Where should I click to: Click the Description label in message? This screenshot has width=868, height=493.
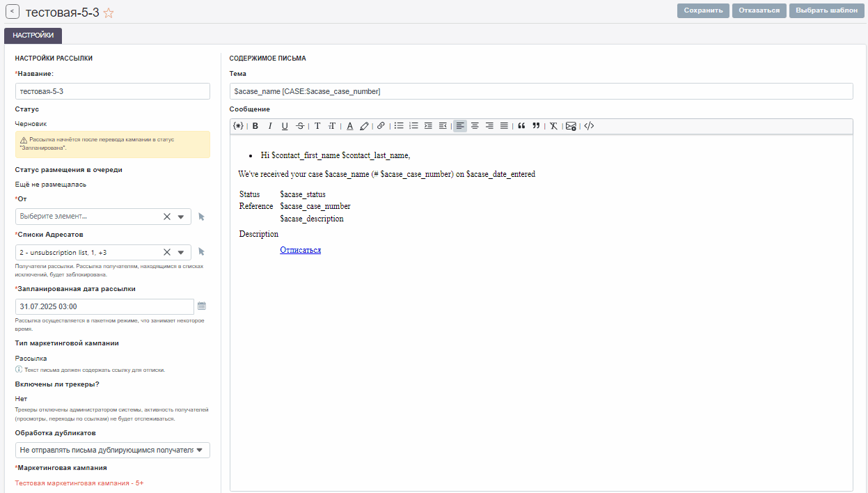tap(259, 234)
